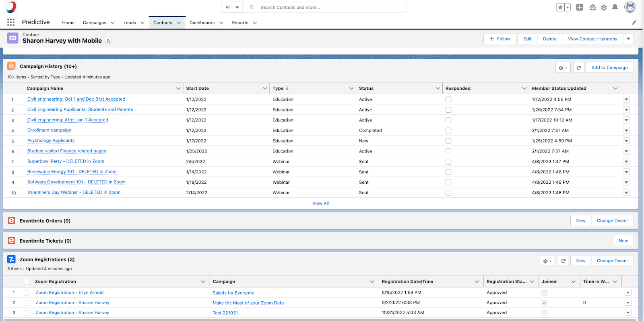The height and width of the screenshot is (321, 644).
Task: Click the global actions plus icon
Action: pos(580,7)
